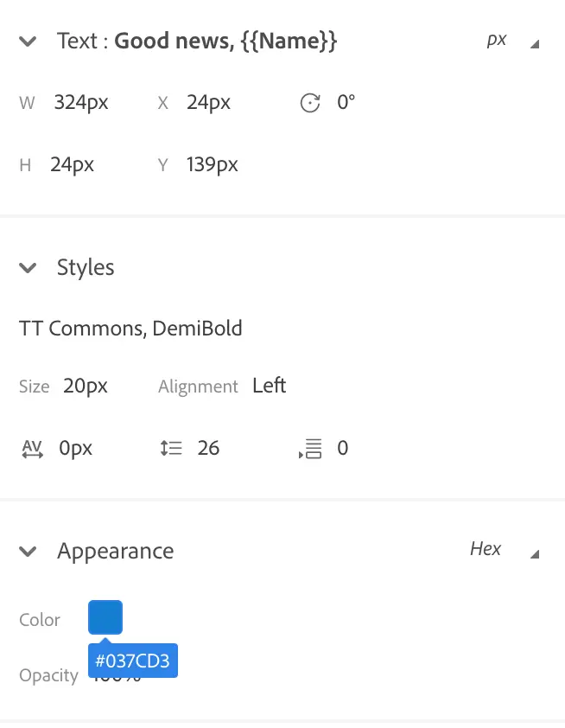The width and height of the screenshot is (565, 728).
Task: Open the TT Commons DemiBold font selector
Action: coord(131,328)
